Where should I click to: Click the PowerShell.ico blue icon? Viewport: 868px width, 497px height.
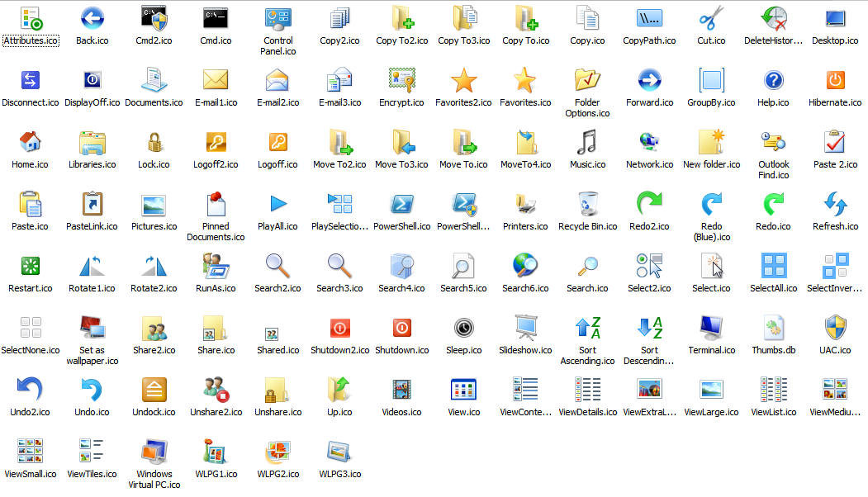point(401,205)
